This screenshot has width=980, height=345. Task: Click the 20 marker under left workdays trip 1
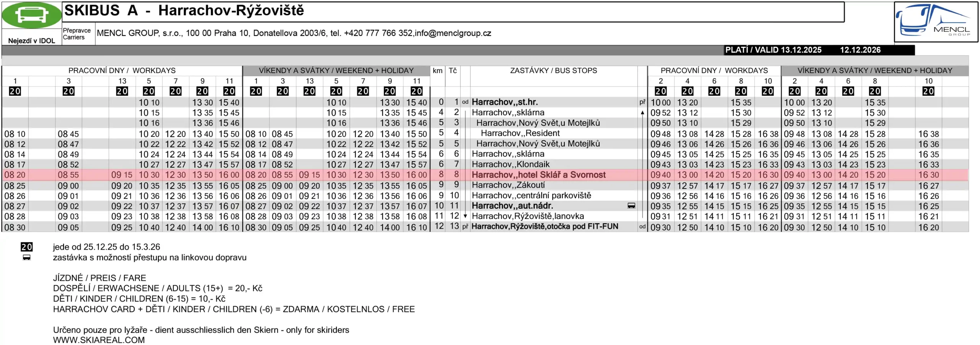(15, 91)
